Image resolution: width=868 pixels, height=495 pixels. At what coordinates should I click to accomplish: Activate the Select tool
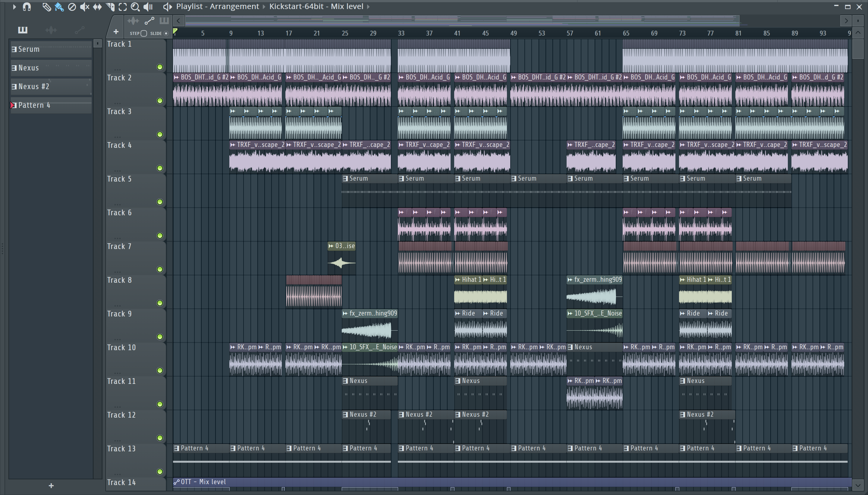122,6
